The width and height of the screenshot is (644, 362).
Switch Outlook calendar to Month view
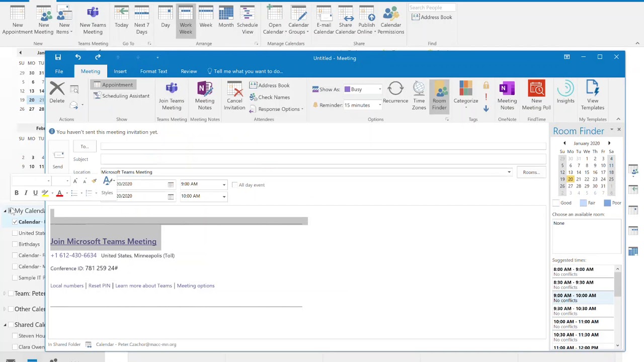226,18
